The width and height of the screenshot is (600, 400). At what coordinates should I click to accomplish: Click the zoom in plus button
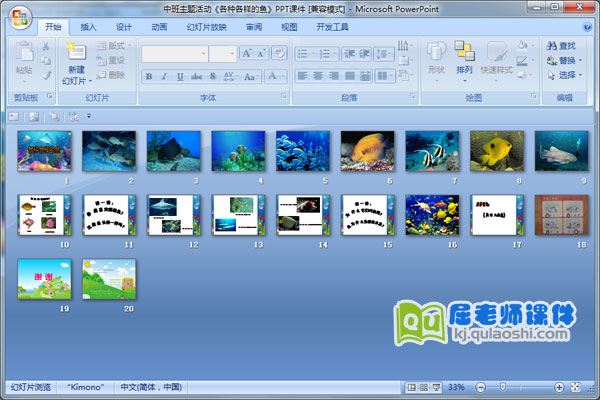tap(558, 386)
